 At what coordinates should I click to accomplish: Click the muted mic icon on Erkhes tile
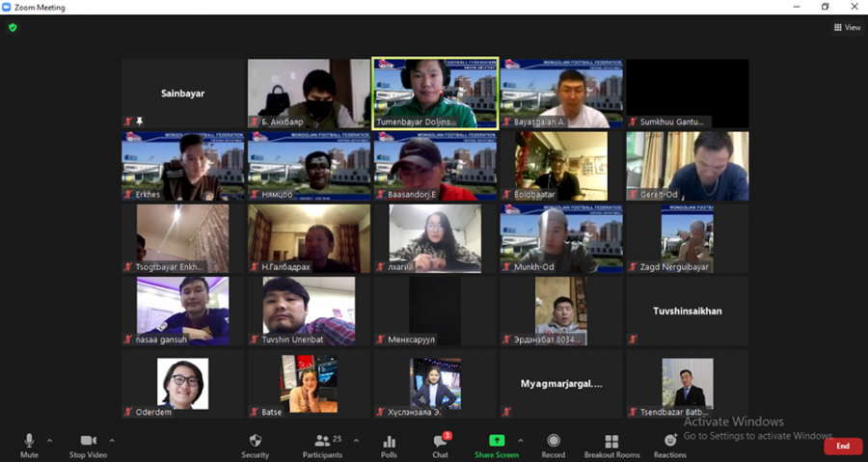coord(128,194)
